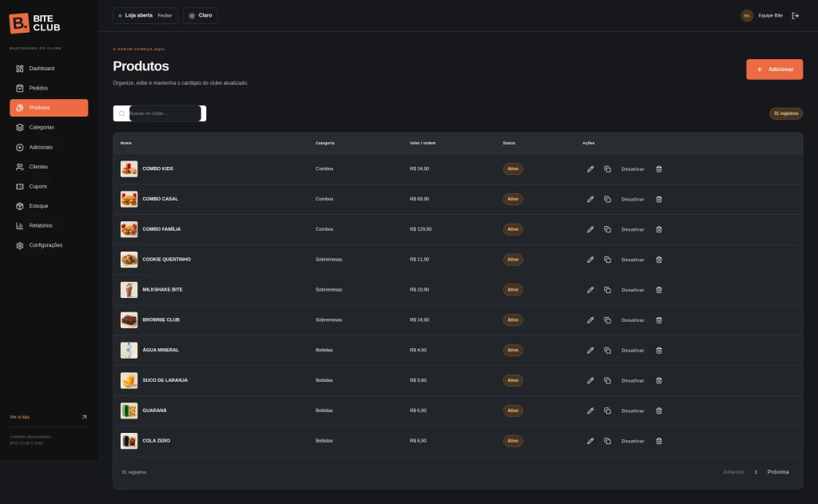Deactivate the COOKIE QUENTINHO product
Image resolution: width=818 pixels, height=504 pixels.
tap(633, 260)
